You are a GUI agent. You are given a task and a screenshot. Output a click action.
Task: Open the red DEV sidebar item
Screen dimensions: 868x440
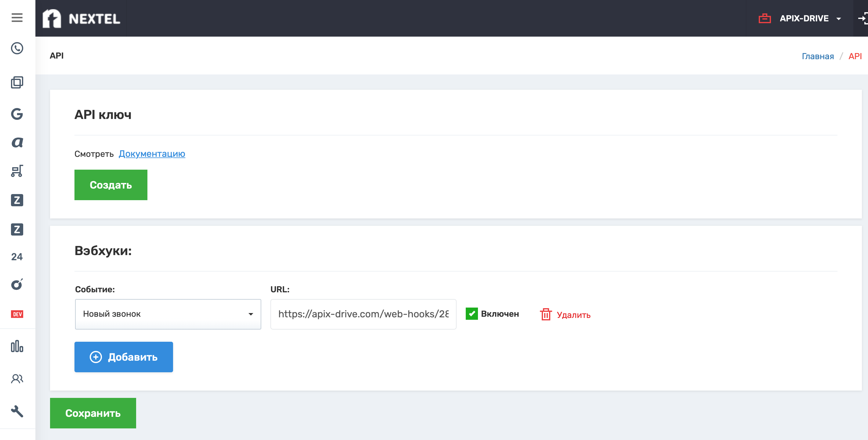[17, 314]
